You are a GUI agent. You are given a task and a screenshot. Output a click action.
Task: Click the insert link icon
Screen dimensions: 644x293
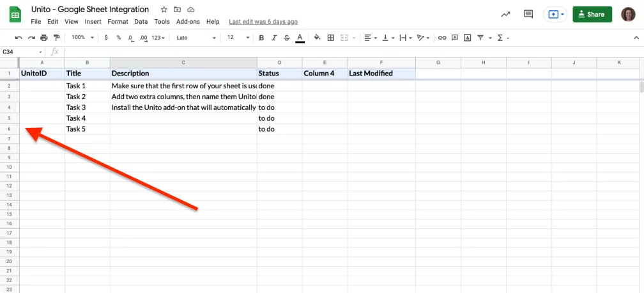(441, 38)
